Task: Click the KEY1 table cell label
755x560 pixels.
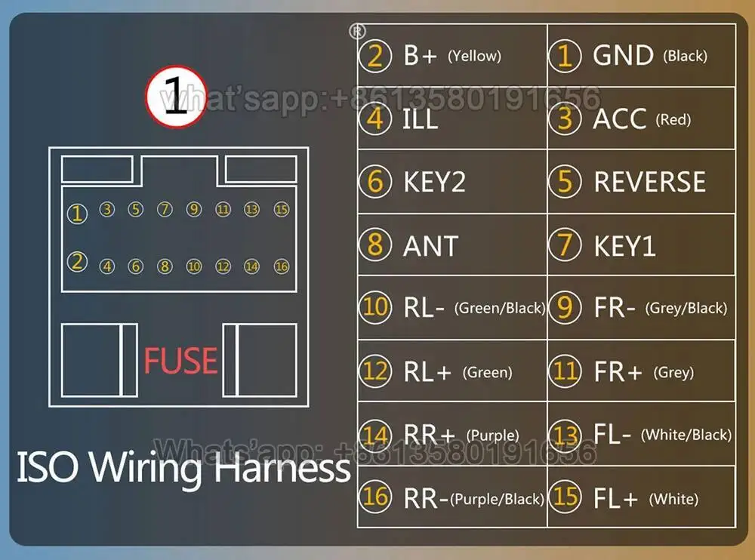Action: tap(624, 246)
